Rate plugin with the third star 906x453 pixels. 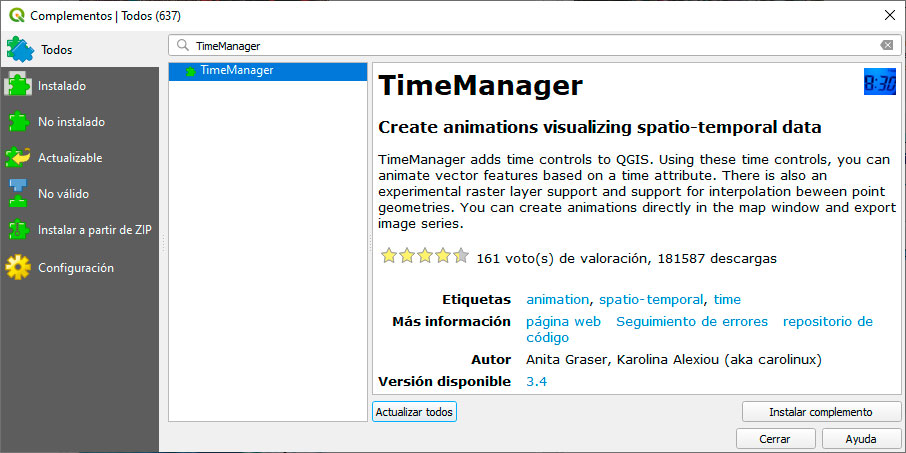click(x=425, y=255)
